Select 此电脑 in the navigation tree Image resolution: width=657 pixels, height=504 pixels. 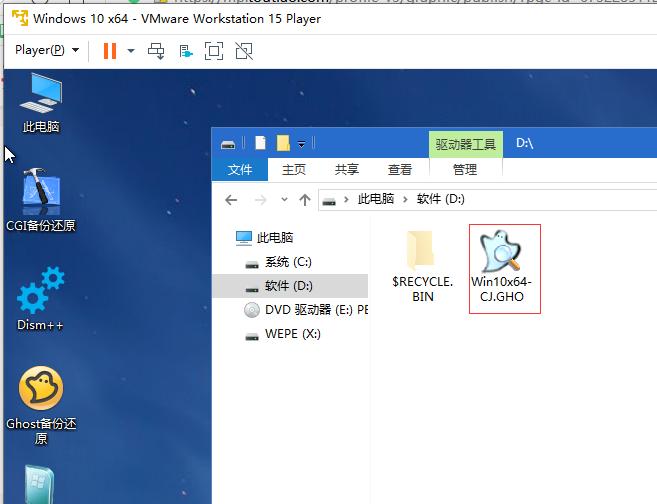tap(264, 238)
